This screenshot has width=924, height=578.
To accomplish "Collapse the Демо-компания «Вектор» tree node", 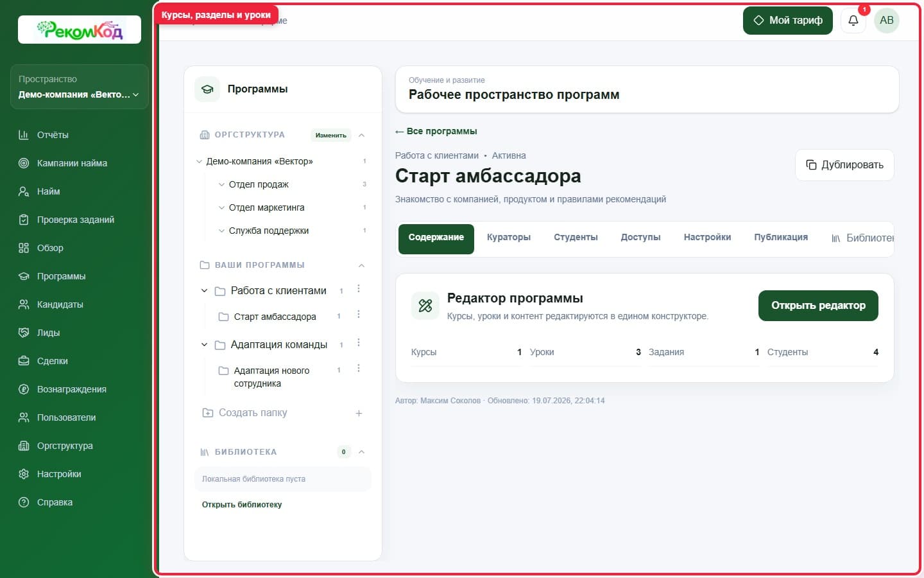I will point(199,162).
